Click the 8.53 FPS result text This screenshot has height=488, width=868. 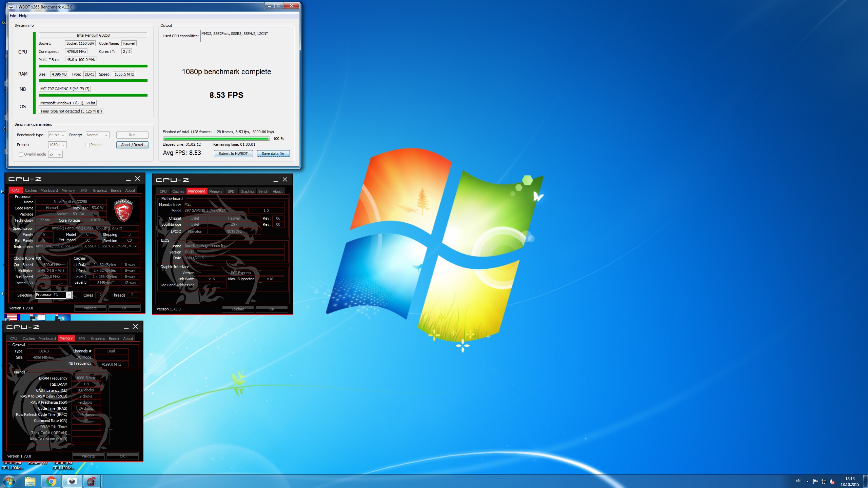pyautogui.click(x=226, y=95)
